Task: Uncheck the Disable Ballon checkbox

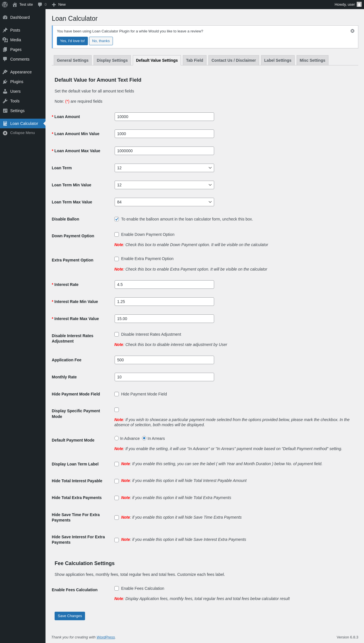Action: tap(117, 219)
